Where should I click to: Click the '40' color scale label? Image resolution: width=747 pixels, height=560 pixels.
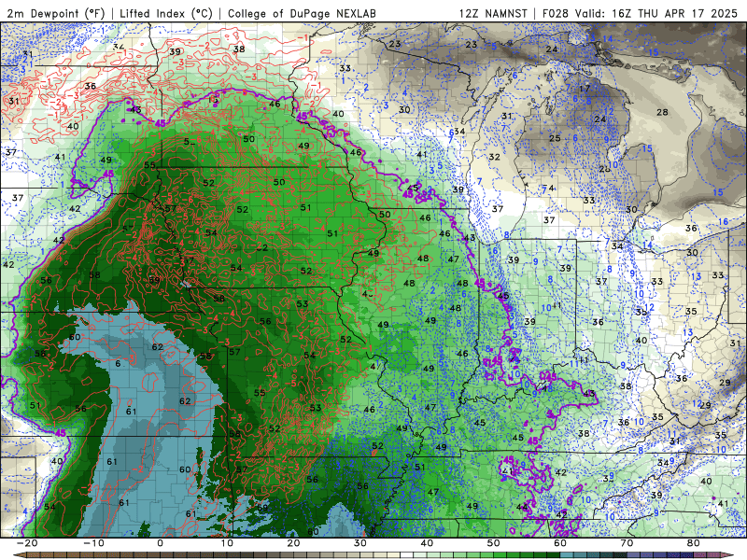pos(427,543)
